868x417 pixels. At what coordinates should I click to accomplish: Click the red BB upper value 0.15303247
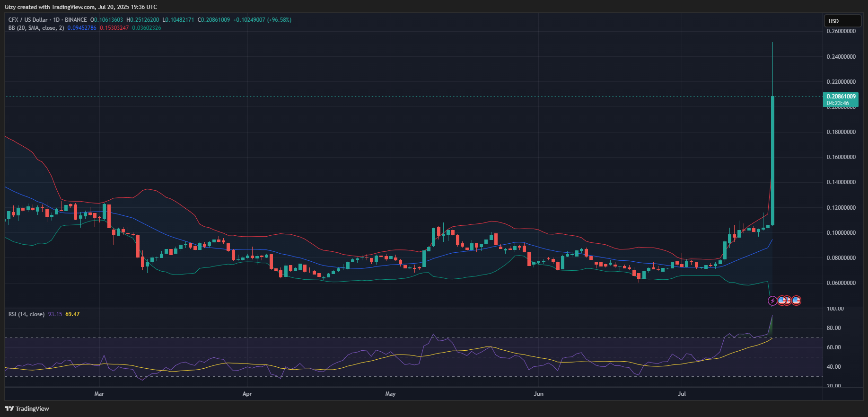(114, 28)
